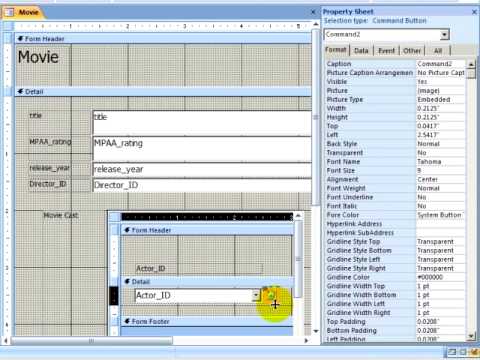Open the Other tab in Property Sheet
The height and width of the screenshot is (360, 480).
[412, 51]
